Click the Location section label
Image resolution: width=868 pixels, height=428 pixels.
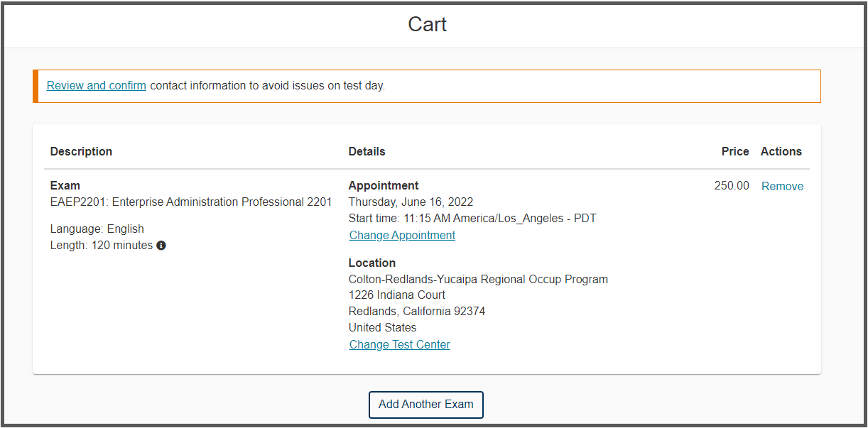coord(372,263)
